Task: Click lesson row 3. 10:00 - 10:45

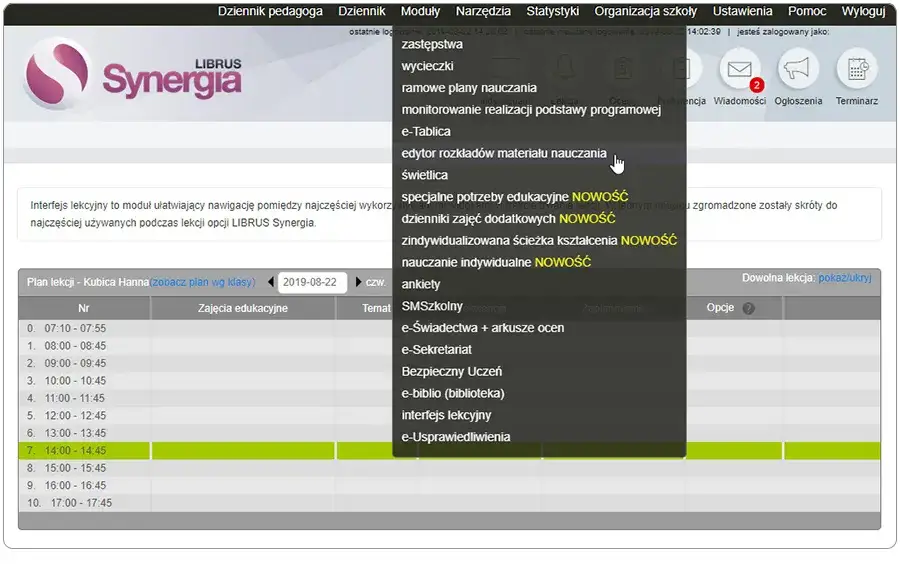Action: 449,380
